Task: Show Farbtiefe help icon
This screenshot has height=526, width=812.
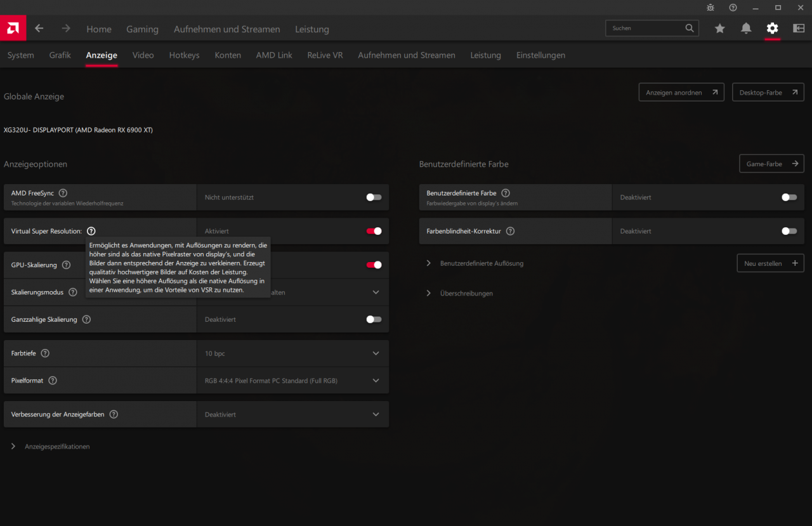Action: click(45, 353)
